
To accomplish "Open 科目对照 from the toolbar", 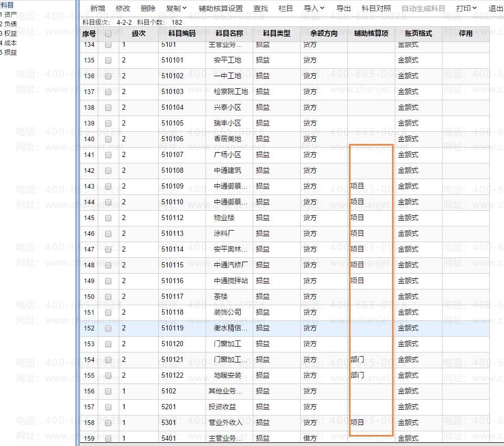I will tap(376, 8).
